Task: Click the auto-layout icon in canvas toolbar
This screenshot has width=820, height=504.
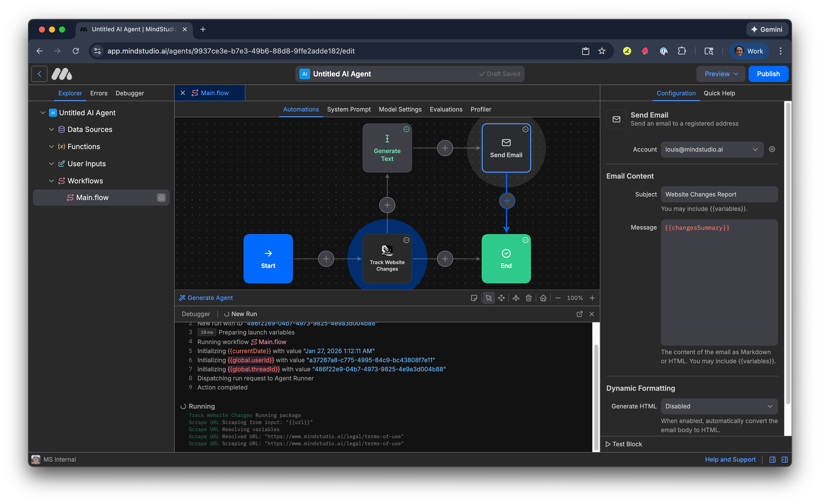Action: tap(516, 298)
